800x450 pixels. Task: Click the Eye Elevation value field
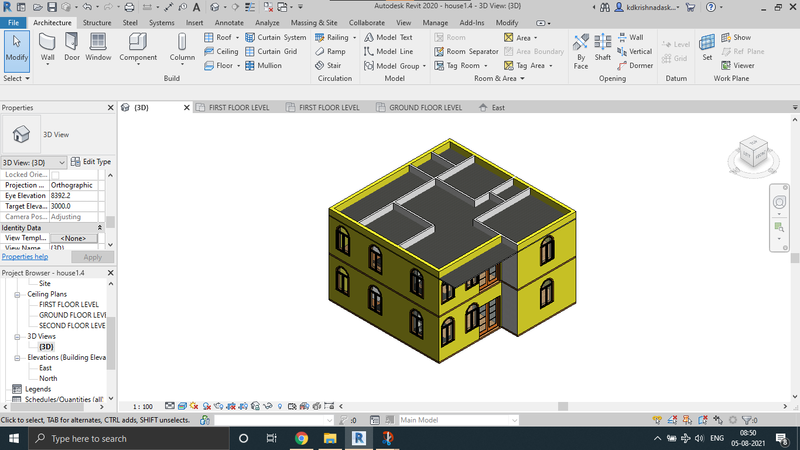pos(74,196)
